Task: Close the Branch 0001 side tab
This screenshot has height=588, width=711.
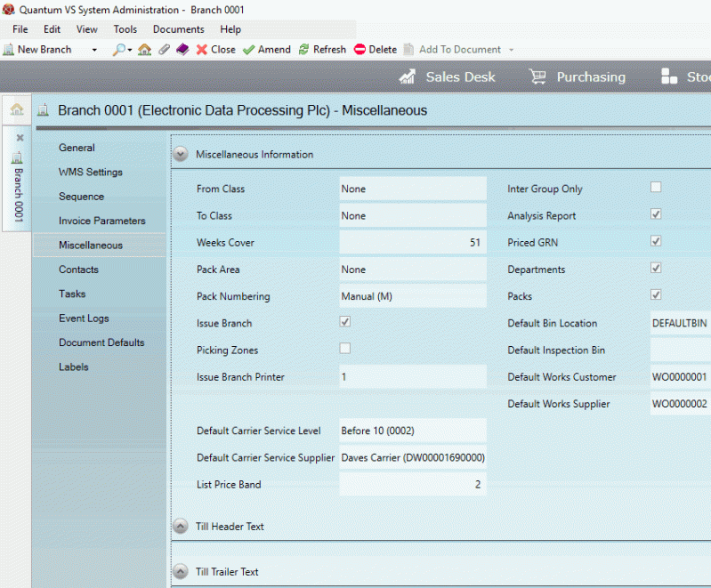Action: click(20, 137)
